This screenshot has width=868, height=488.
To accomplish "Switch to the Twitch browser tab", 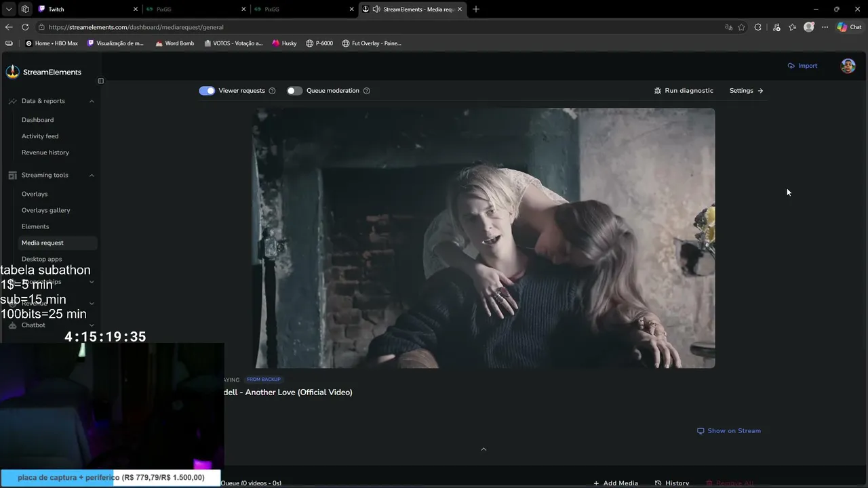I will (x=88, y=9).
